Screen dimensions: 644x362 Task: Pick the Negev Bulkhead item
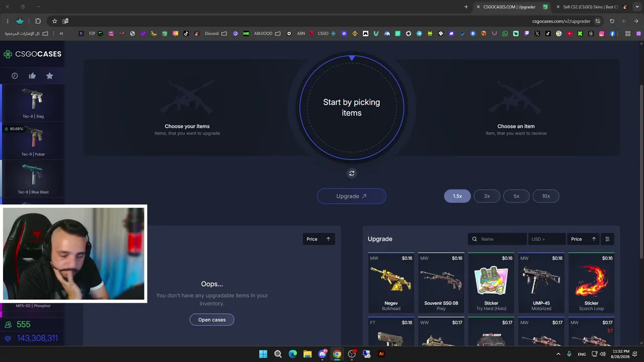391,283
